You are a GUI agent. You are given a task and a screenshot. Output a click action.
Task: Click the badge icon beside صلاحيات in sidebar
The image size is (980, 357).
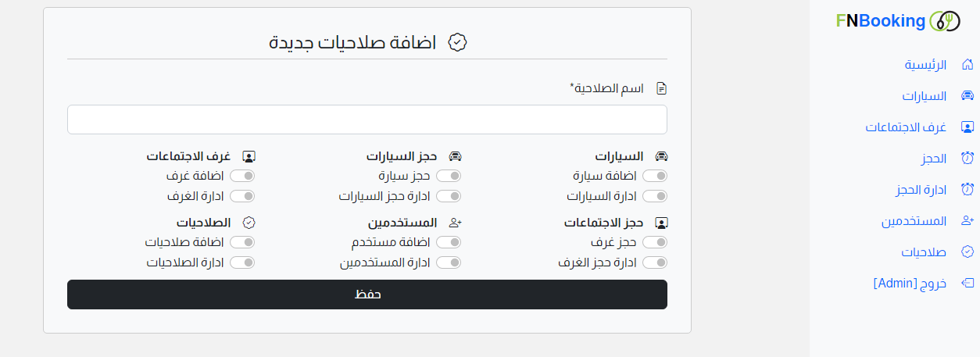(967, 252)
